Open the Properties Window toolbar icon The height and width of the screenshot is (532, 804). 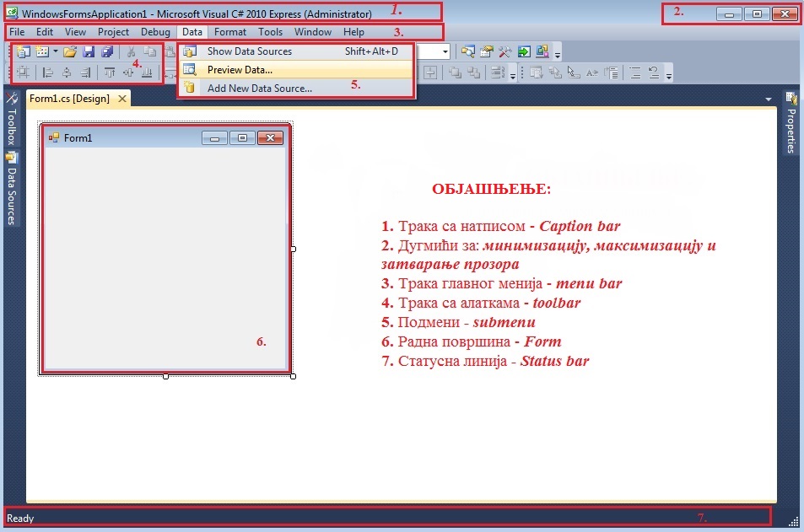pyautogui.click(x=487, y=52)
